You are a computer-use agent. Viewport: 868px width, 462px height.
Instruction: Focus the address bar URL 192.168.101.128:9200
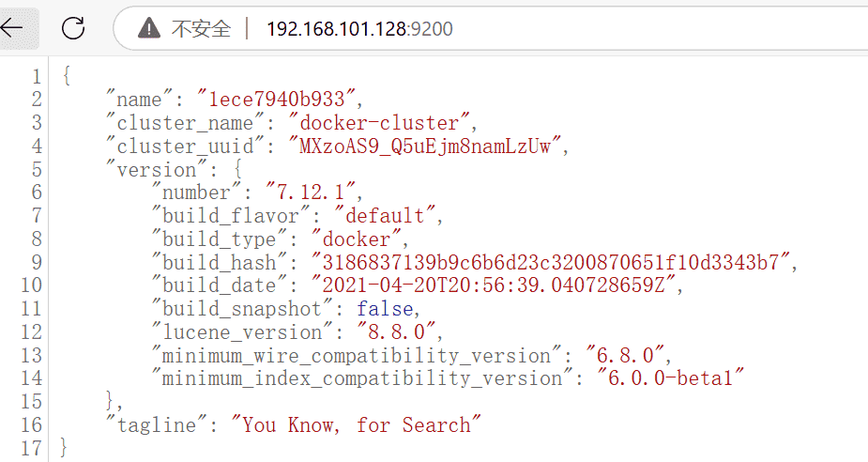coord(359,28)
